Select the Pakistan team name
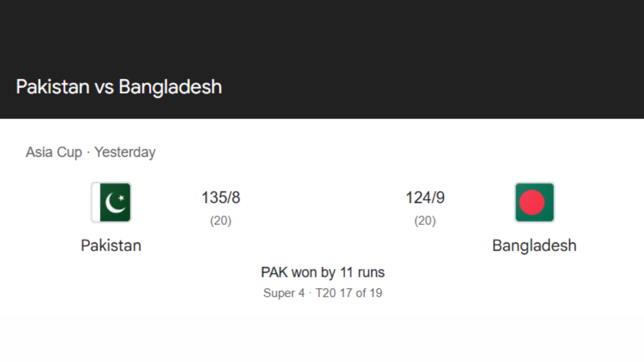Viewport: 644px width, 362px height. [111, 245]
